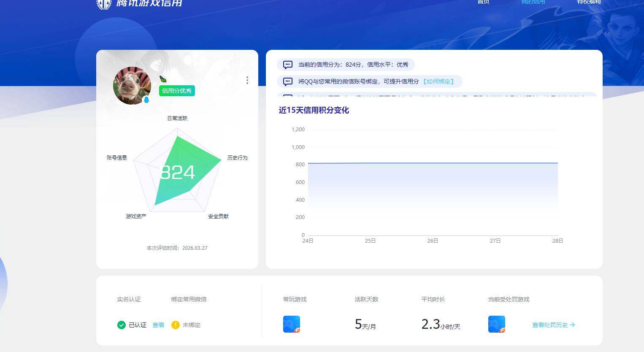
Task: Click the yellow warning icon next to 未绑定
Action: coord(175,325)
